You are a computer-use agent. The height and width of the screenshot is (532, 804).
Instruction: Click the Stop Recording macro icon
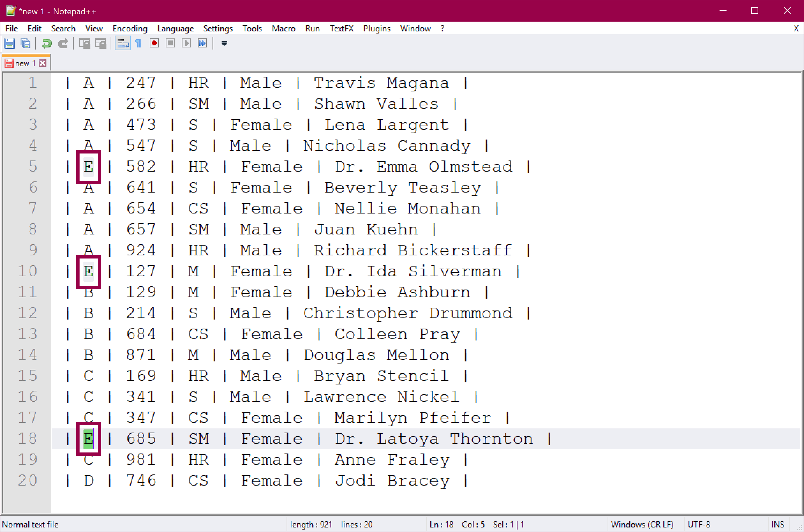pyautogui.click(x=170, y=43)
